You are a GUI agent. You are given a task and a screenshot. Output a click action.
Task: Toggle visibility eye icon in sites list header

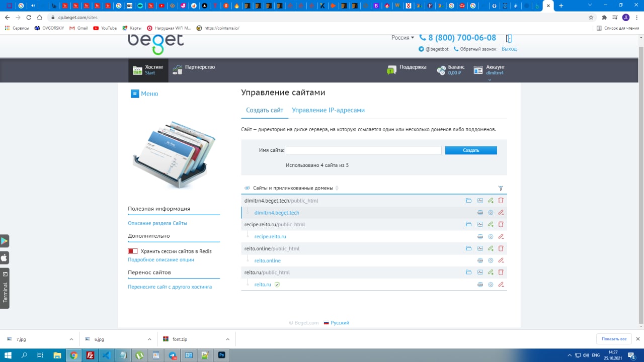(247, 188)
